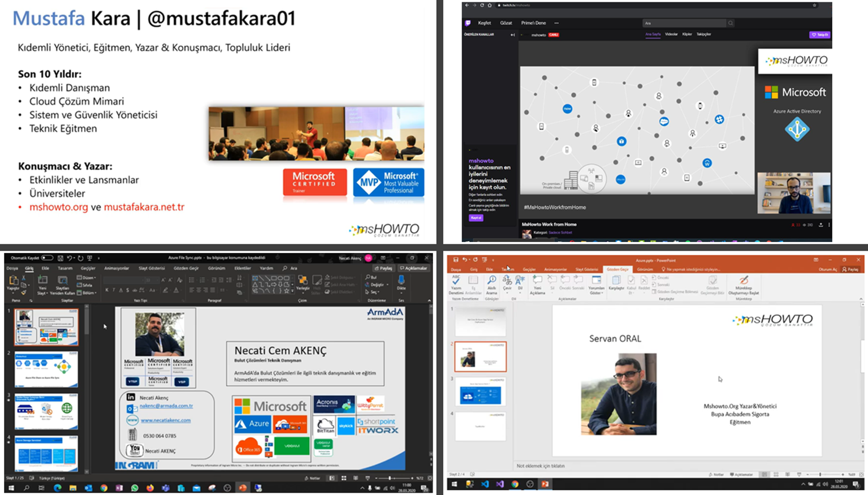The width and height of the screenshot is (868, 495).
Task: Select slide 3 thumbnail in orange PowerPoint
Action: (480, 391)
